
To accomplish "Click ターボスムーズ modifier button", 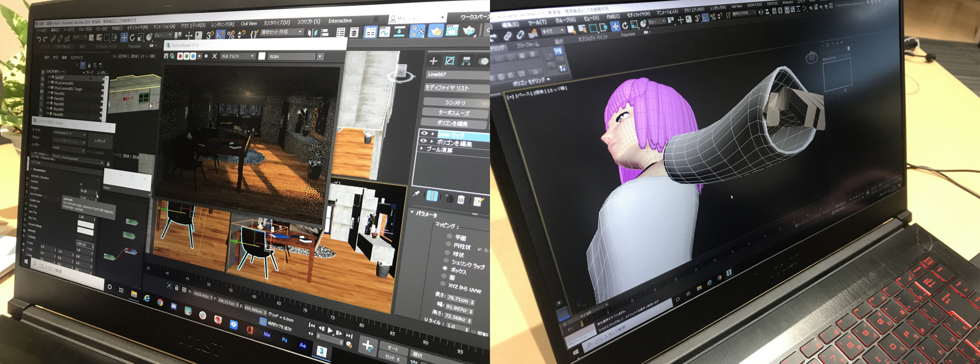I will pos(455,113).
